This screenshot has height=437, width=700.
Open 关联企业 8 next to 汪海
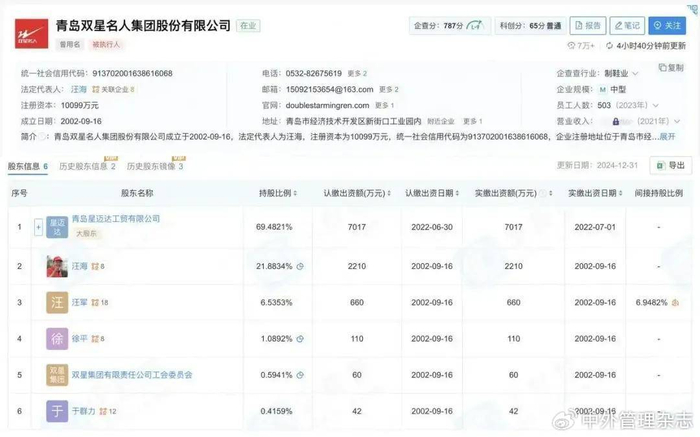(x=113, y=89)
